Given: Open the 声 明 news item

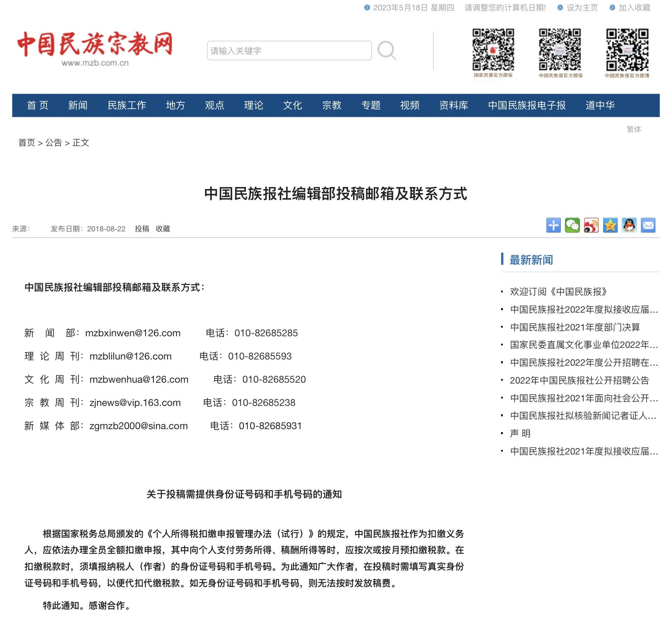Looking at the screenshot, I should pos(520,433).
